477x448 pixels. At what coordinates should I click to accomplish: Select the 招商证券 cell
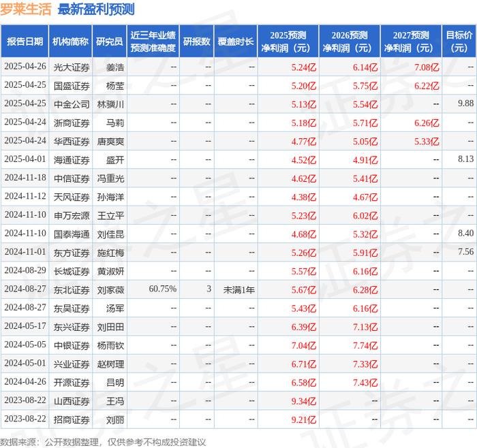72,419
